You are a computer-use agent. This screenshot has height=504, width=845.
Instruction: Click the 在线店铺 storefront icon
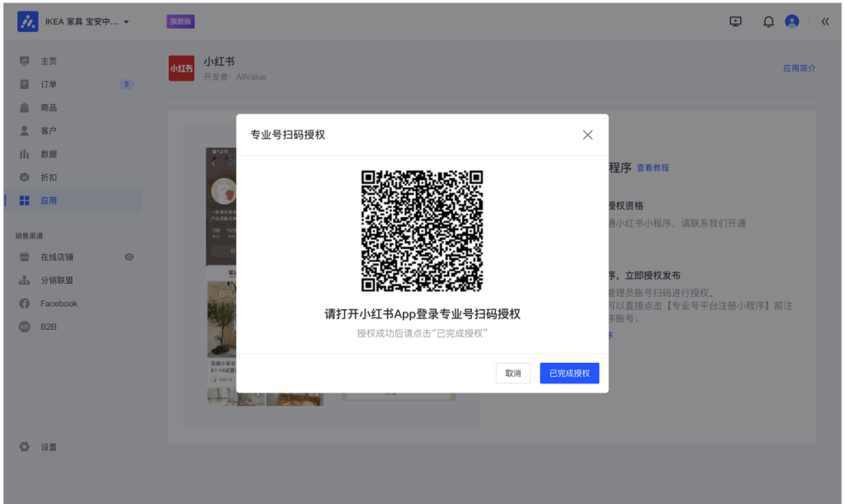point(24,257)
